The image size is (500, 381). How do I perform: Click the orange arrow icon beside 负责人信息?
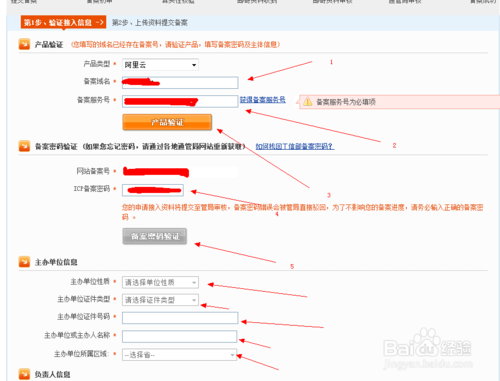click(x=24, y=374)
